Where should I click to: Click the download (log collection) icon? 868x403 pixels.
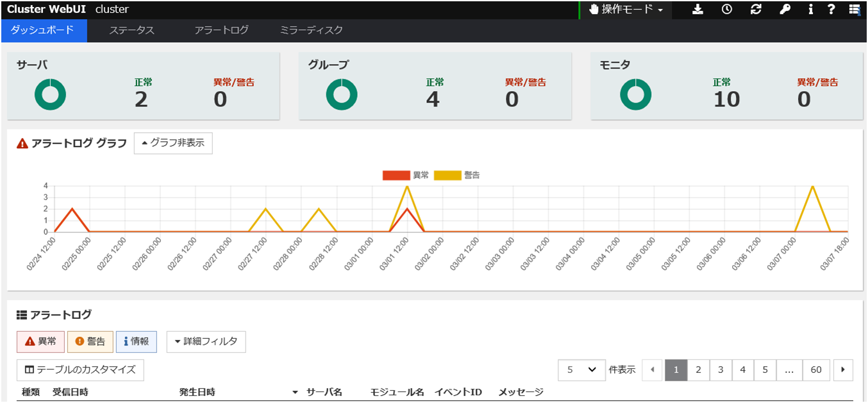(698, 10)
